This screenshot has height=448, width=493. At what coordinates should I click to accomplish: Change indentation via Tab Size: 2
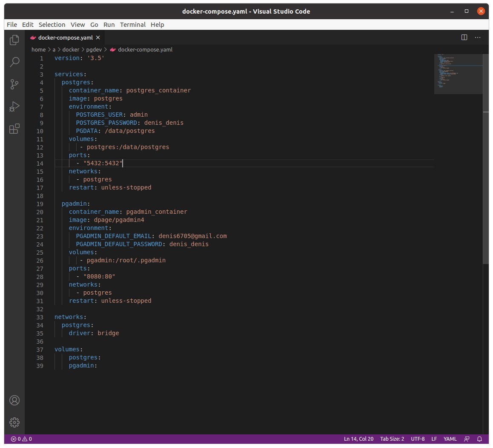(392, 439)
